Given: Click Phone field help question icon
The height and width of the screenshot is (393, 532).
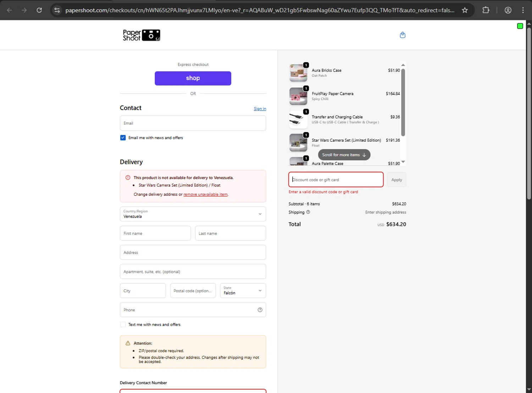Looking at the screenshot, I should point(260,310).
